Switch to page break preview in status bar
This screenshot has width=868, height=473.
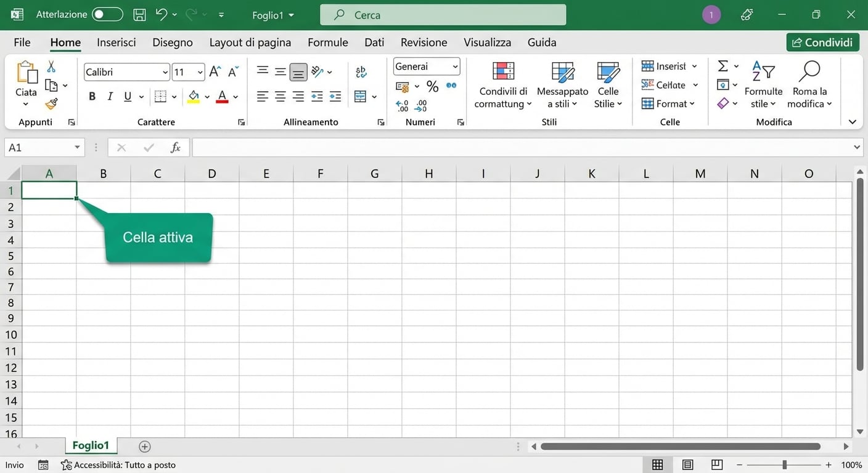pos(717,465)
